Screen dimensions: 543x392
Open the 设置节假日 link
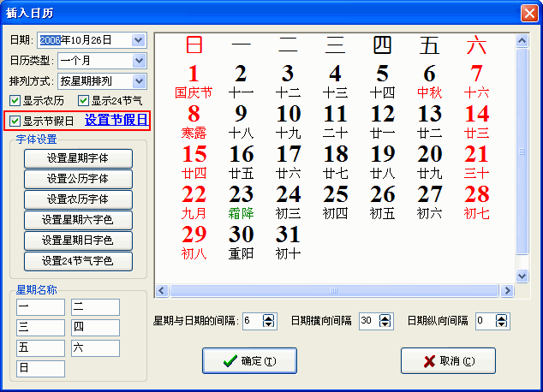(116, 121)
